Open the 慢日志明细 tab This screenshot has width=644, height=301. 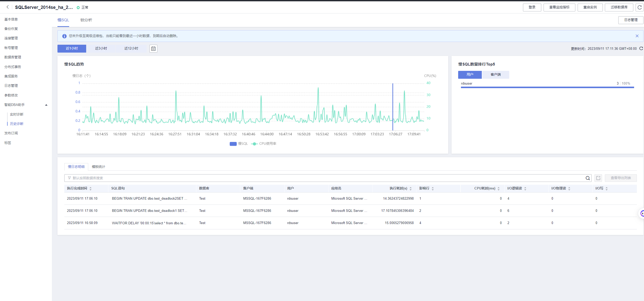[x=76, y=167]
